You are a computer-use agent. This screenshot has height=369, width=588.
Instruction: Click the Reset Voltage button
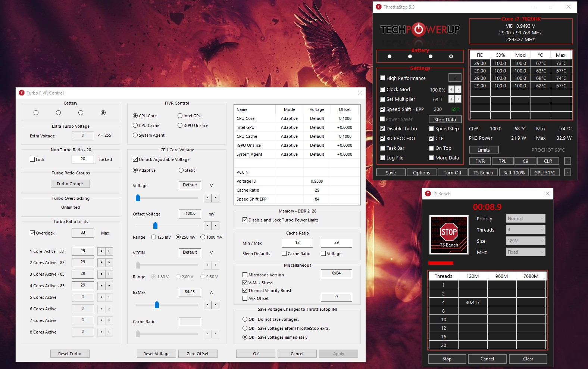click(156, 354)
